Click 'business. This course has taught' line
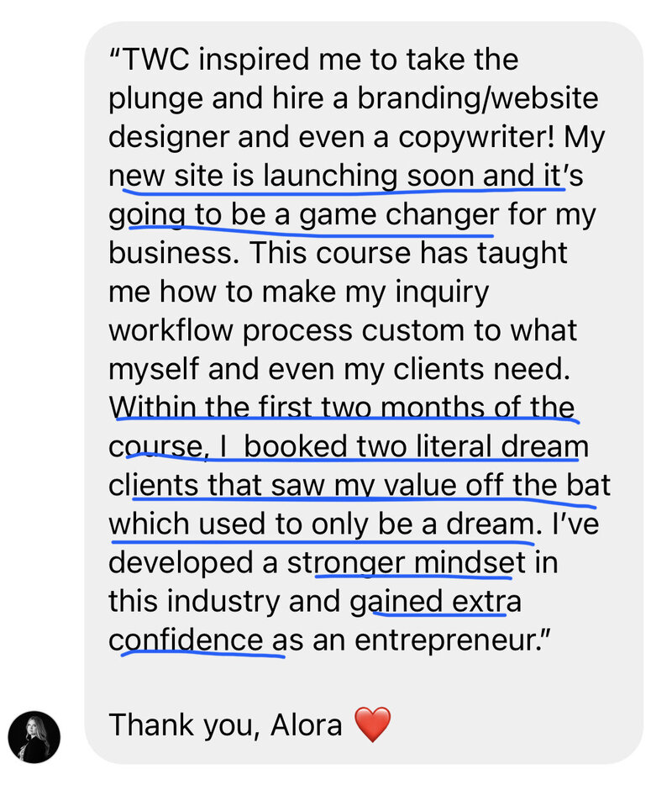 tap(338, 253)
